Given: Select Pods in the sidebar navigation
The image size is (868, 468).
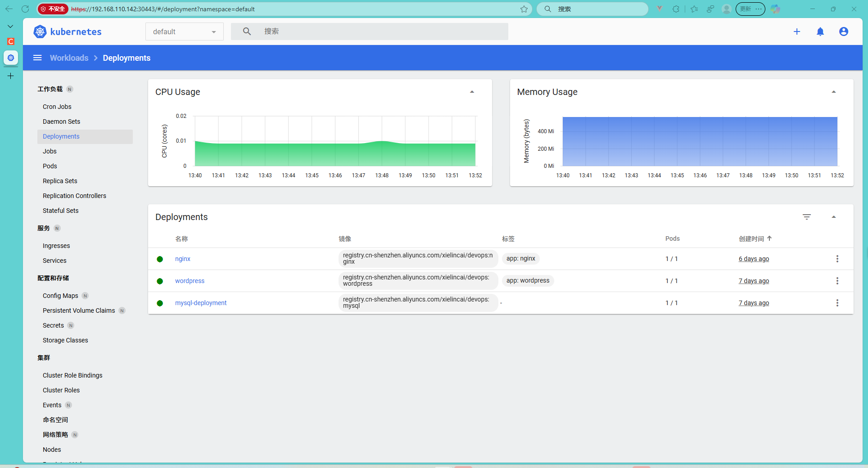Looking at the screenshot, I should tap(50, 166).
